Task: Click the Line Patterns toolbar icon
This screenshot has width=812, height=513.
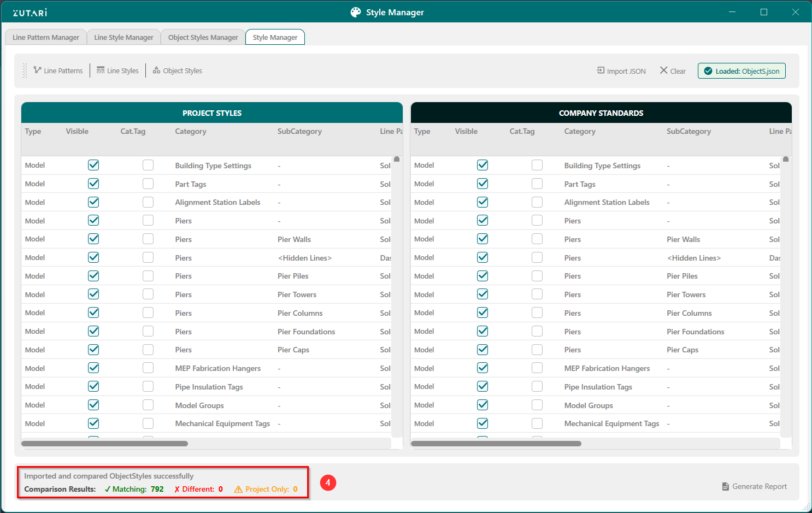Action: 38,70
